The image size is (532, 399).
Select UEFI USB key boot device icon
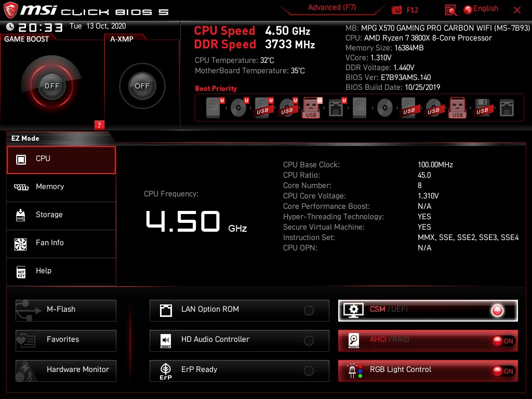click(x=312, y=108)
